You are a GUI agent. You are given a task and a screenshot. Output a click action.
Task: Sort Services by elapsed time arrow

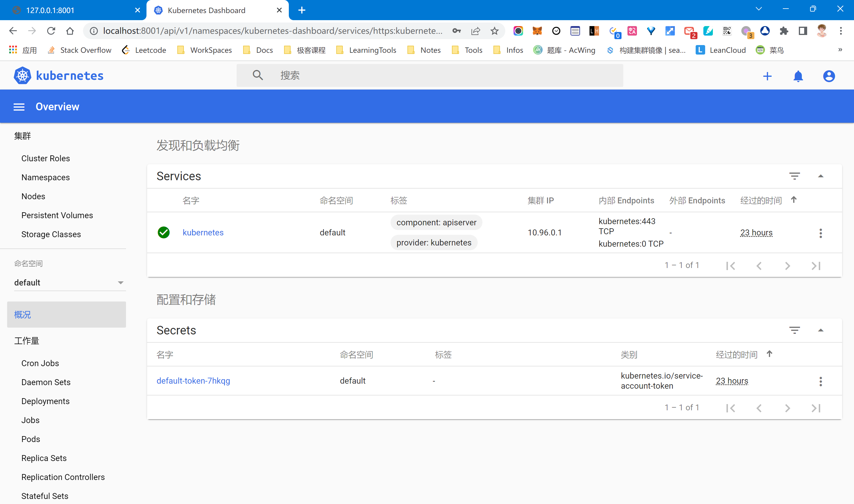click(x=794, y=200)
